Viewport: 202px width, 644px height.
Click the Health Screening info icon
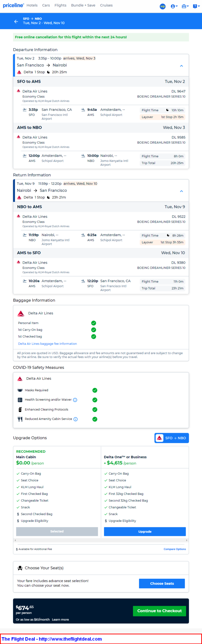pyautogui.click(x=75, y=400)
